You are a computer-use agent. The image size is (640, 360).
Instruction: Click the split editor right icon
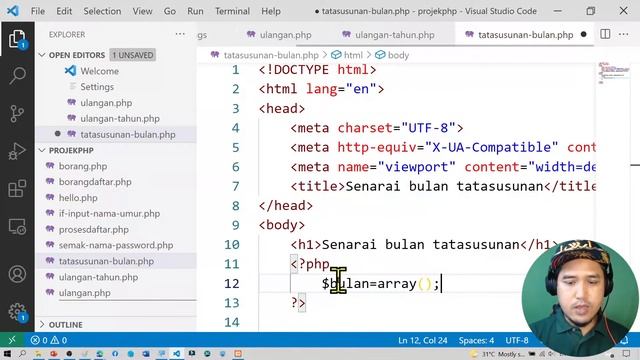point(605,34)
